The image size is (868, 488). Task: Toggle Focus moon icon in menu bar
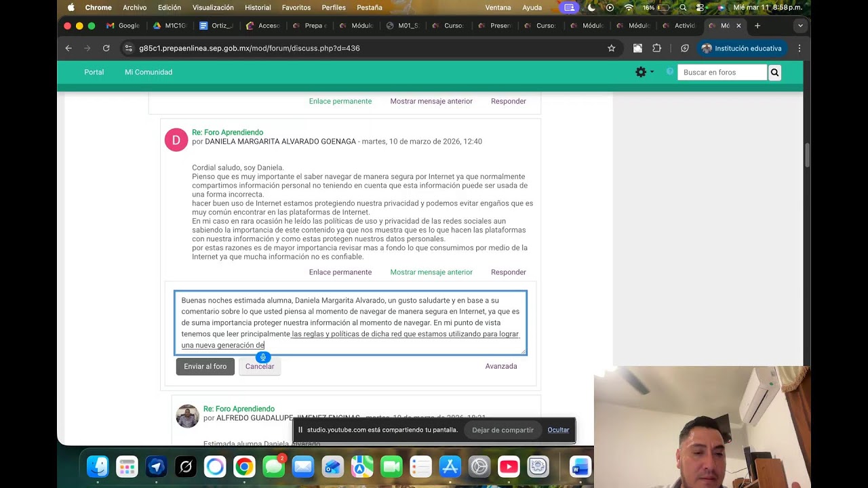tap(591, 7)
